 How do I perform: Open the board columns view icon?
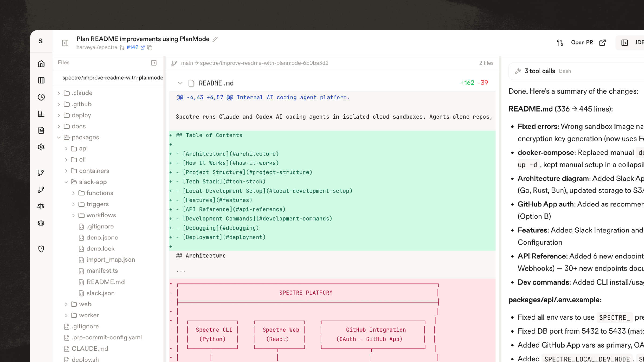click(x=41, y=80)
